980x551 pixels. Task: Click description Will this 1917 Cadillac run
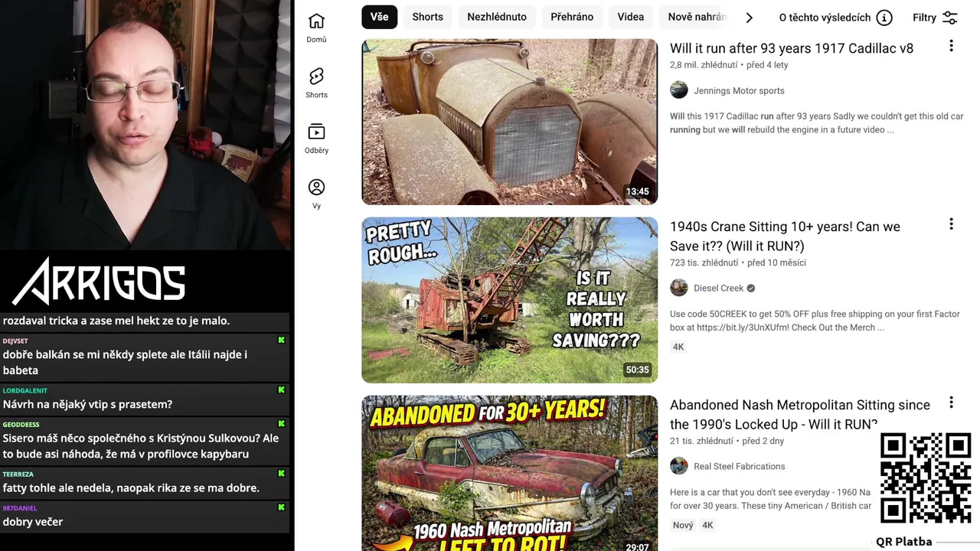coord(816,123)
